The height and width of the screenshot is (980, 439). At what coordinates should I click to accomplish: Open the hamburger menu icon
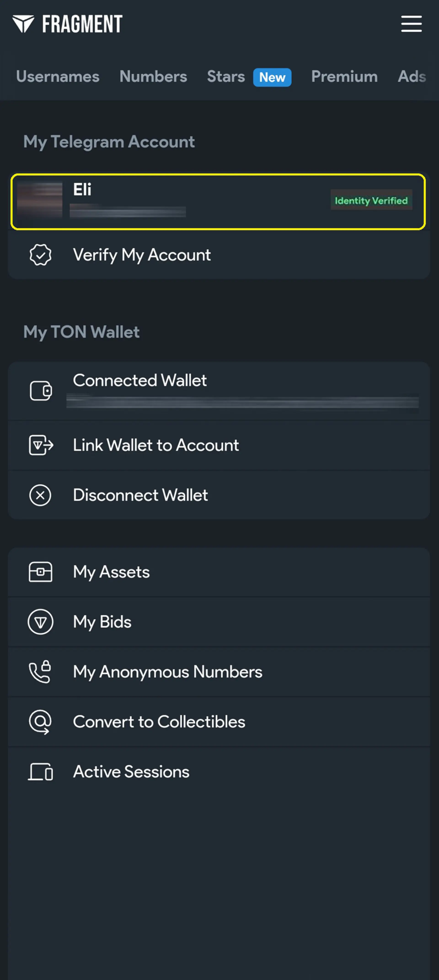tap(411, 24)
